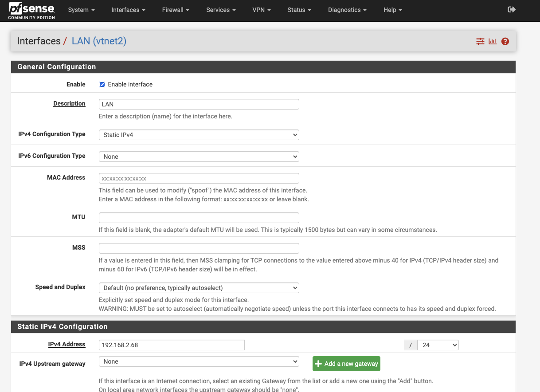540x392 pixels.
Task: Click the logout arrow icon
Action: [512, 10]
